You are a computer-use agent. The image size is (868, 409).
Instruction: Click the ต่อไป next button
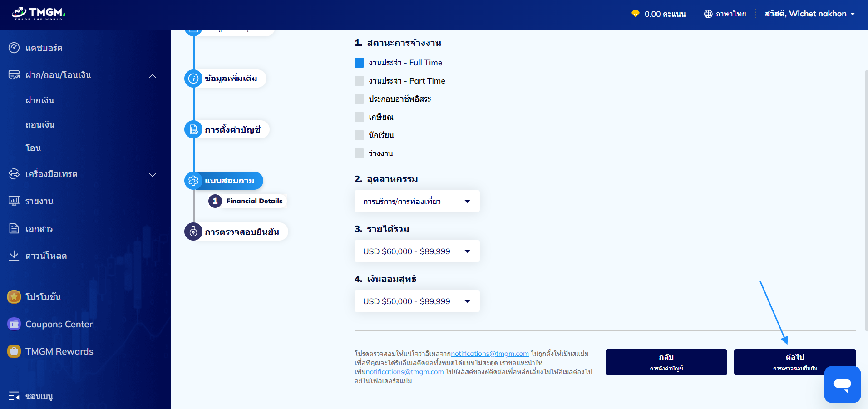[795, 362]
